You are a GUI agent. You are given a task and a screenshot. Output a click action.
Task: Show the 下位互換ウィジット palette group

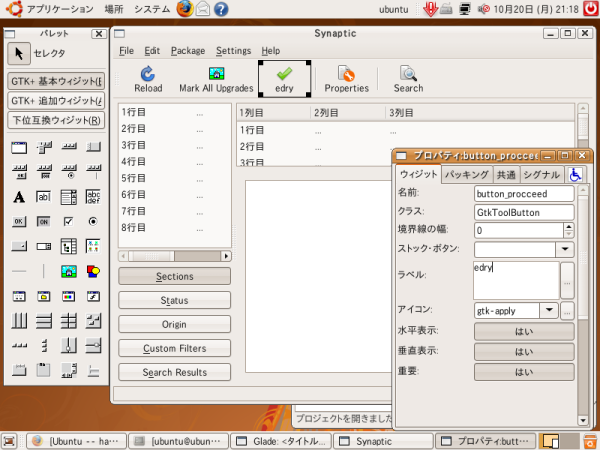56,120
